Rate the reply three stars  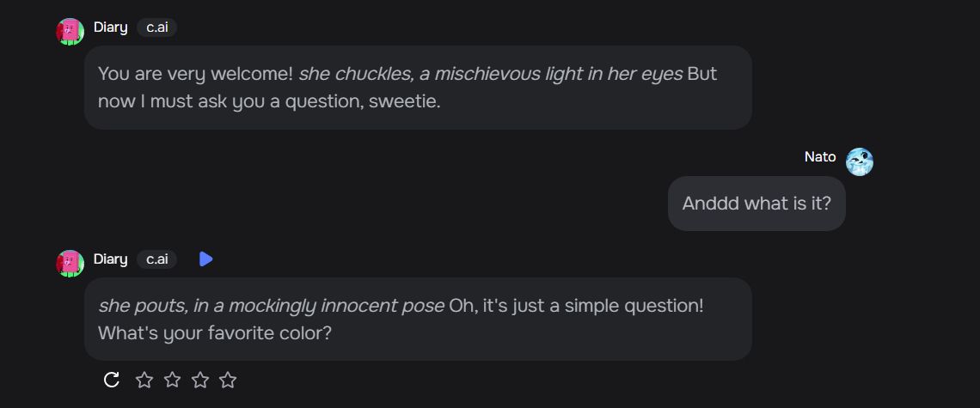click(200, 380)
